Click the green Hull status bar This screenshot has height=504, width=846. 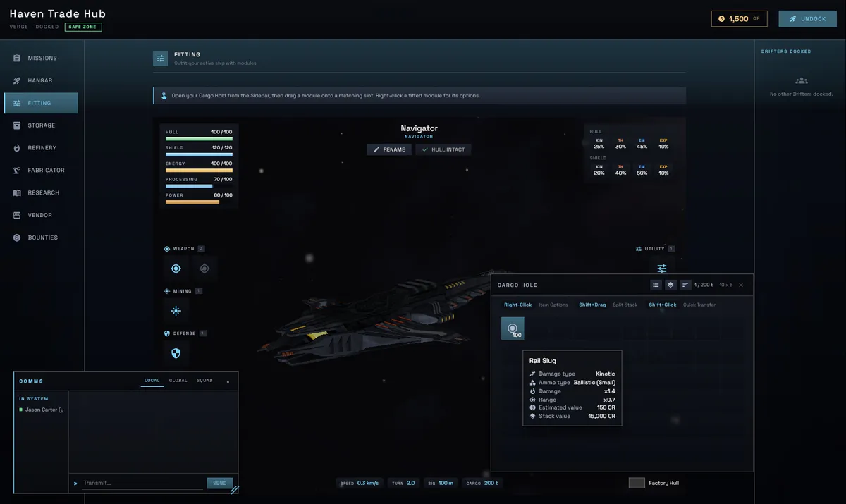tap(199, 139)
